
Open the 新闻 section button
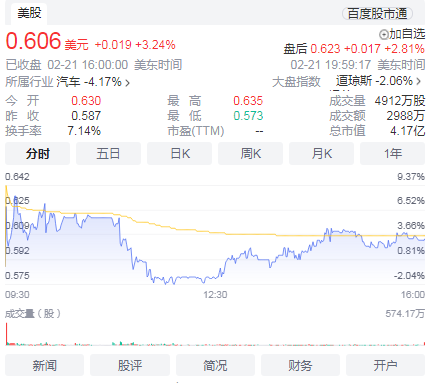click(x=44, y=365)
